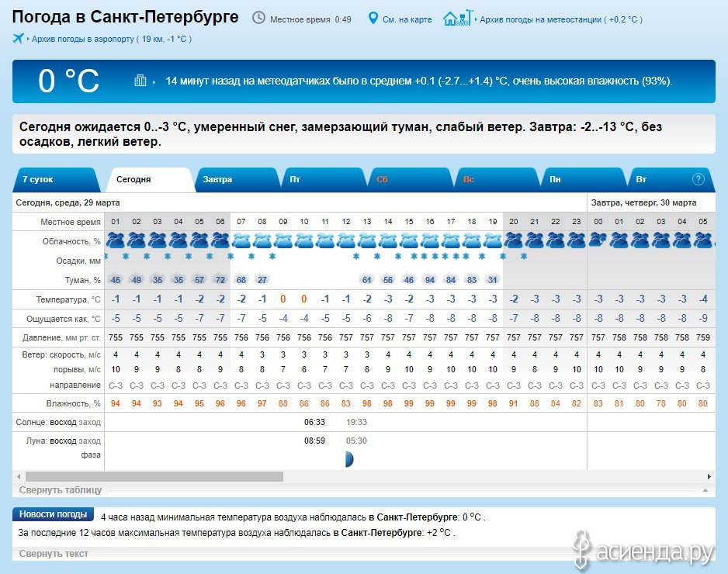The height and width of the screenshot is (574, 728).
Task: Click cloud icon for hour 04 today
Action: pyautogui.click(x=179, y=240)
